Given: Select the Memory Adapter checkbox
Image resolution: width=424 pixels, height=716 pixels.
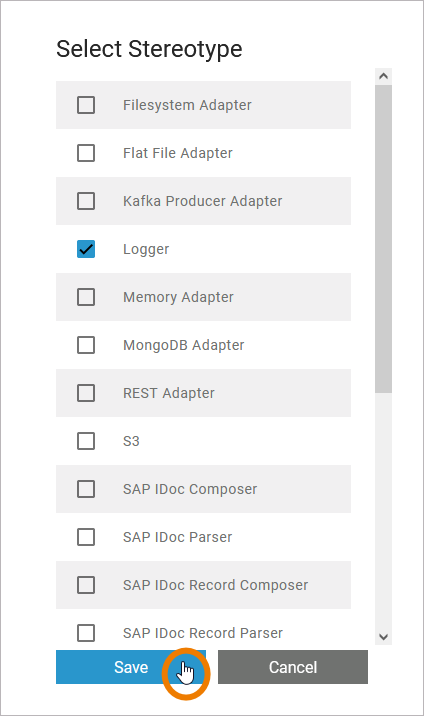Looking at the screenshot, I should pyautogui.click(x=86, y=297).
